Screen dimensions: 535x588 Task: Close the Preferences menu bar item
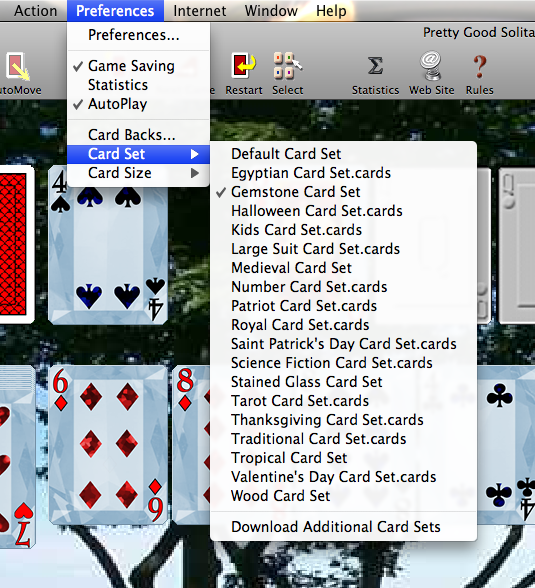(x=115, y=10)
